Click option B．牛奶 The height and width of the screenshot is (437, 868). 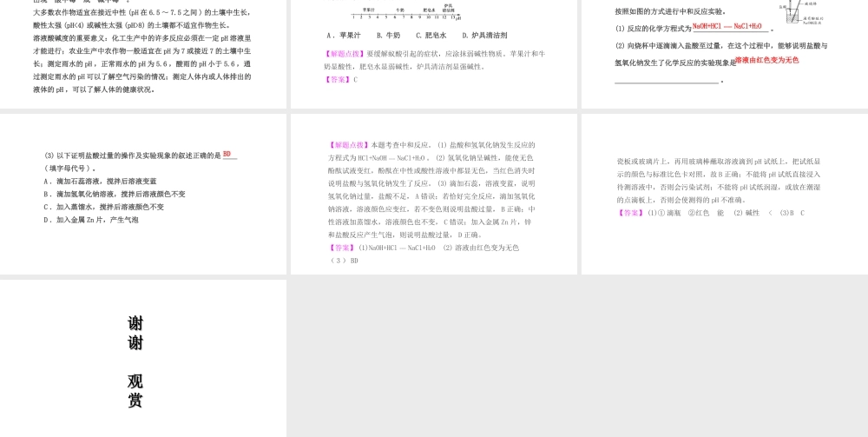tap(388, 36)
